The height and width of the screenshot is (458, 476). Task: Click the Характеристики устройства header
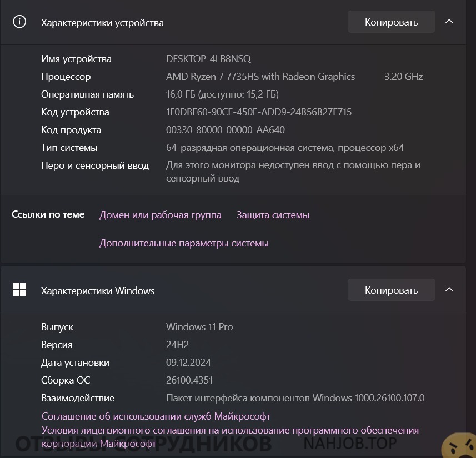[x=102, y=23]
